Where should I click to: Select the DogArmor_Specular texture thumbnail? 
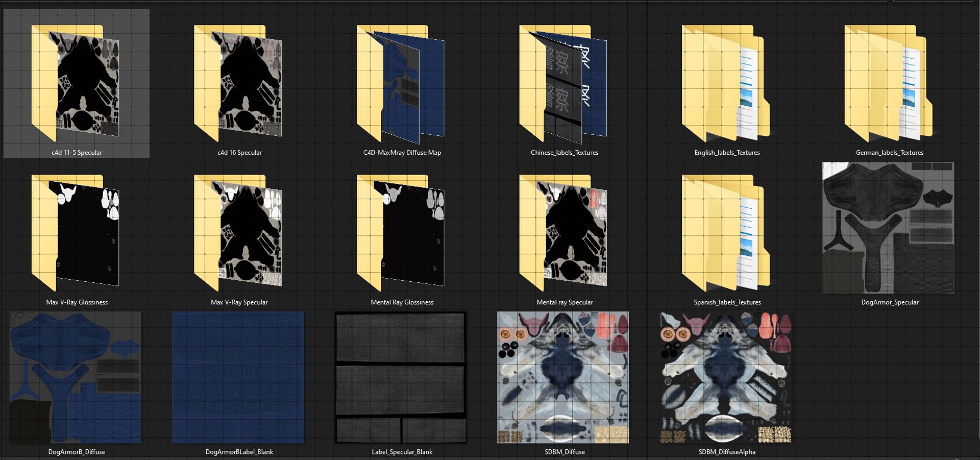tap(888, 228)
